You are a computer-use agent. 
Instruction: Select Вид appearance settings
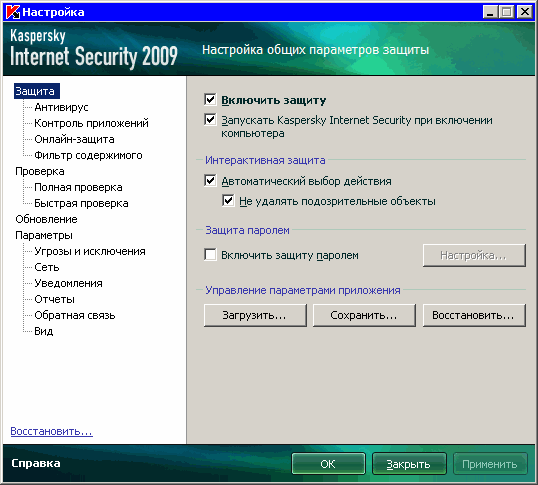pyautogui.click(x=44, y=331)
